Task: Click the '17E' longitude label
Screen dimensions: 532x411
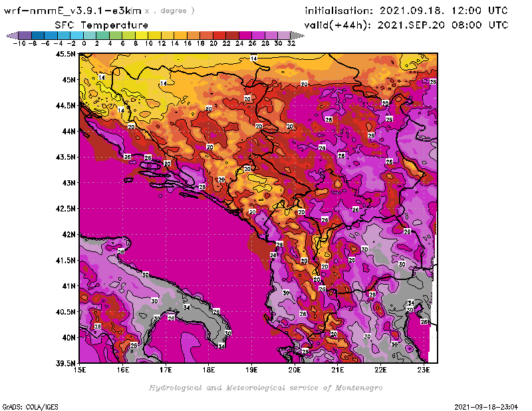Action: [x=166, y=370]
